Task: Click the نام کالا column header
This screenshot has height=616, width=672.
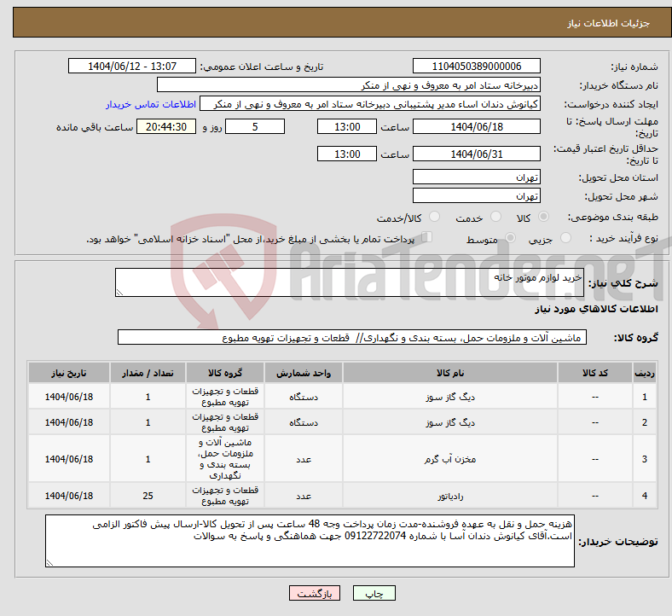Action: pyautogui.click(x=450, y=373)
